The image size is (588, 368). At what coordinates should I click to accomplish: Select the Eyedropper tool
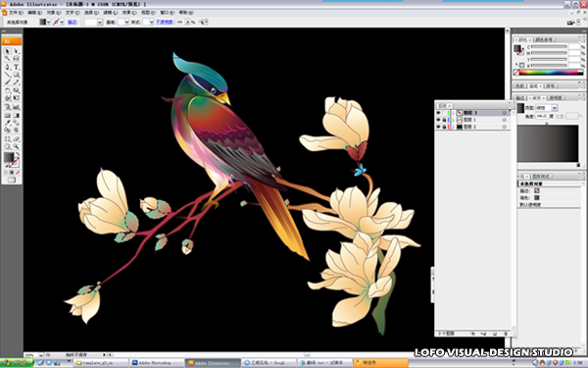[8, 123]
